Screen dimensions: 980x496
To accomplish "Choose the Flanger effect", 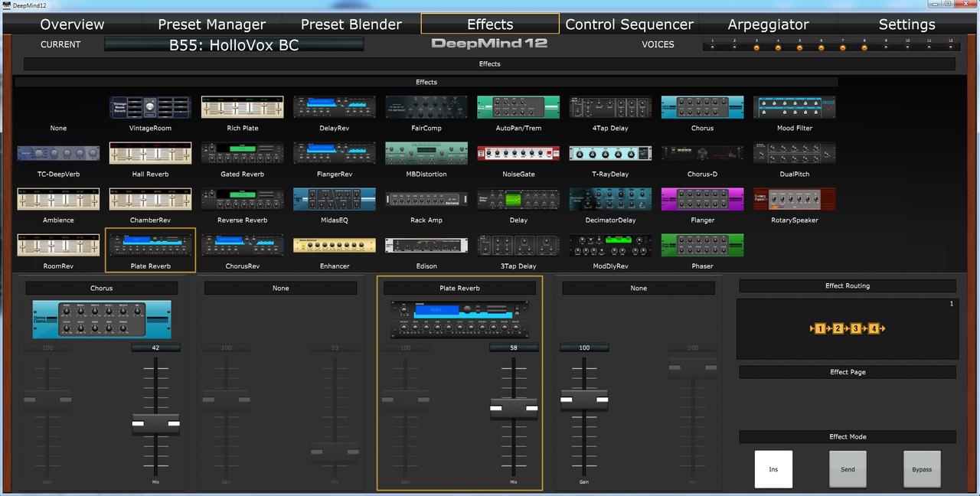I will (x=702, y=199).
